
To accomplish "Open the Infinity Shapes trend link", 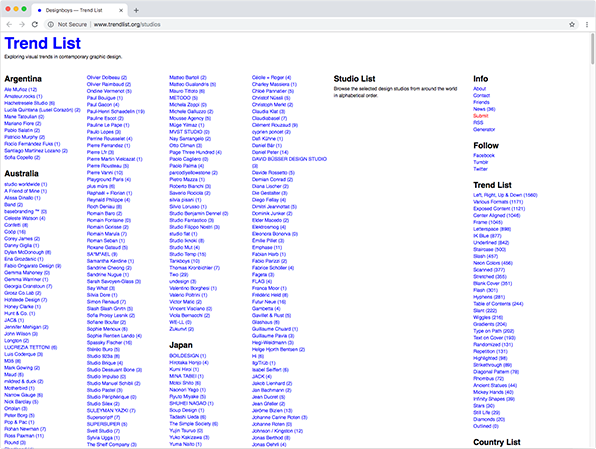I will (494, 399).
